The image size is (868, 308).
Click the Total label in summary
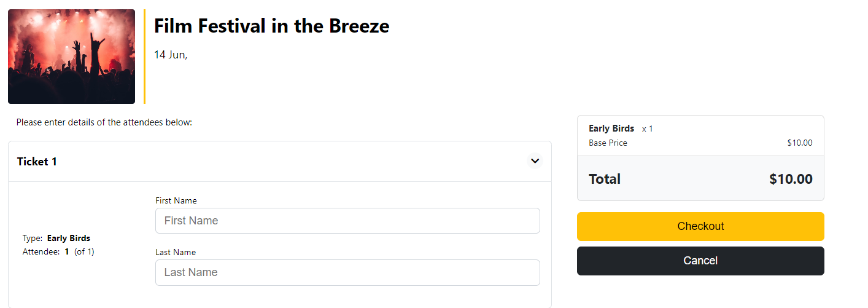click(x=605, y=180)
